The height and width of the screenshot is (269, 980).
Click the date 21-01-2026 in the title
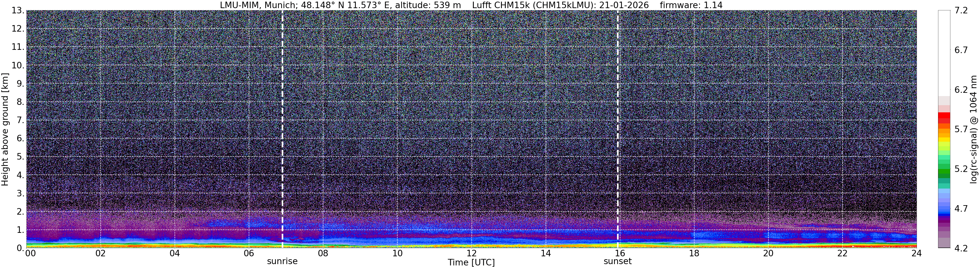tap(624, 5)
